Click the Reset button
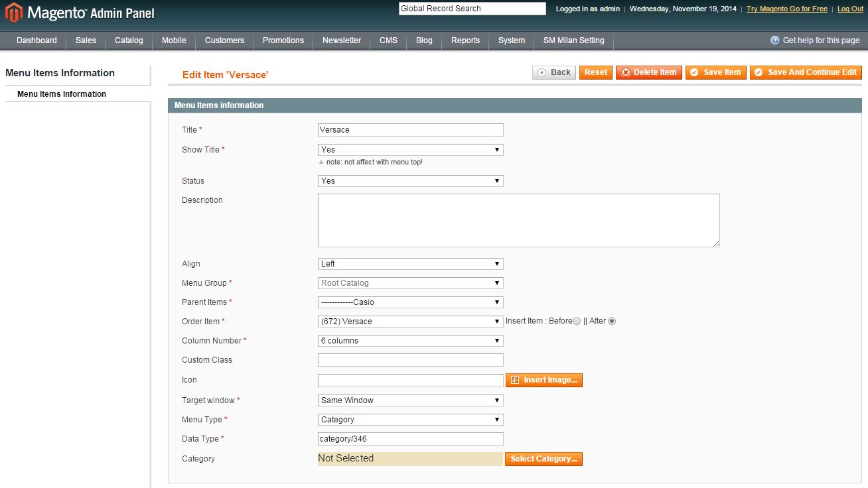Screen dimensions: 868x488 click(596, 72)
